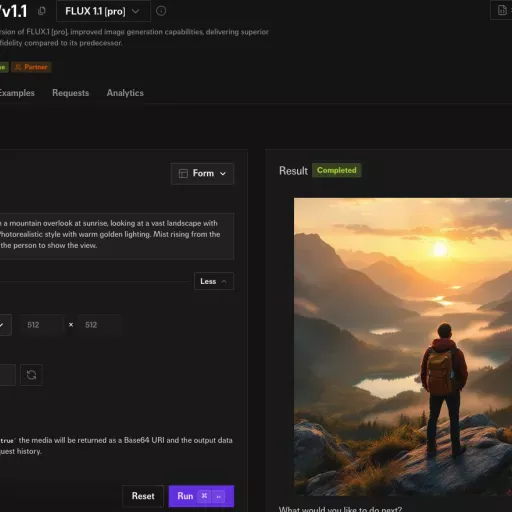The width and height of the screenshot is (512, 512).
Task: Click the FLUX model description text
Action: (x=134, y=37)
